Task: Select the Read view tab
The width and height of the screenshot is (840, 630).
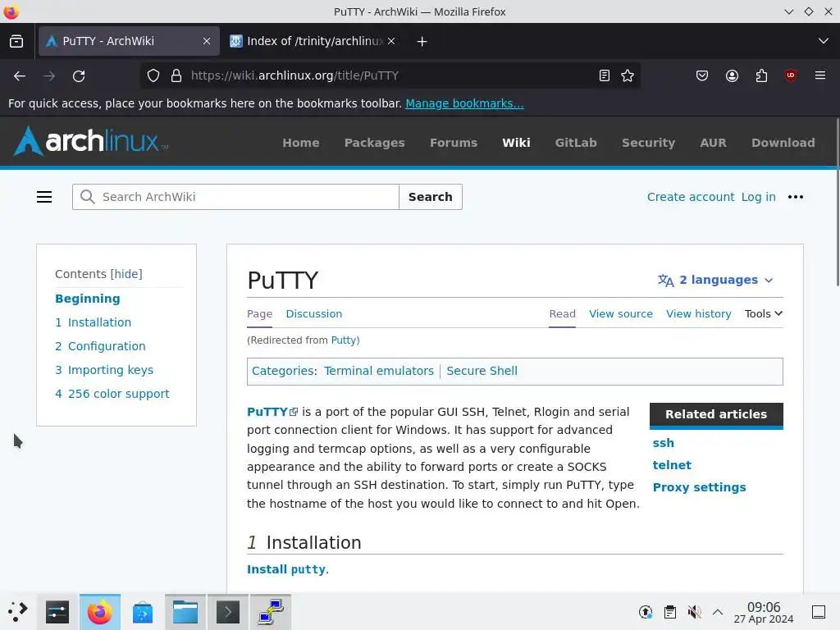Action: (x=563, y=314)
